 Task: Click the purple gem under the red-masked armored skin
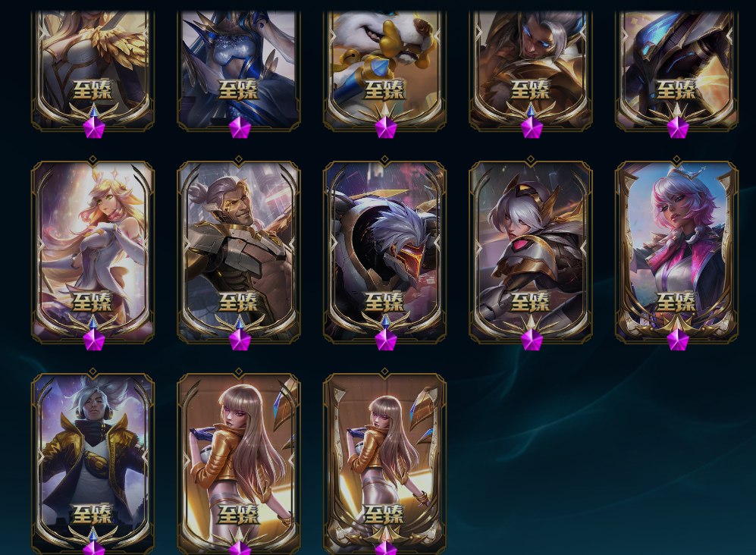(386, 340)
